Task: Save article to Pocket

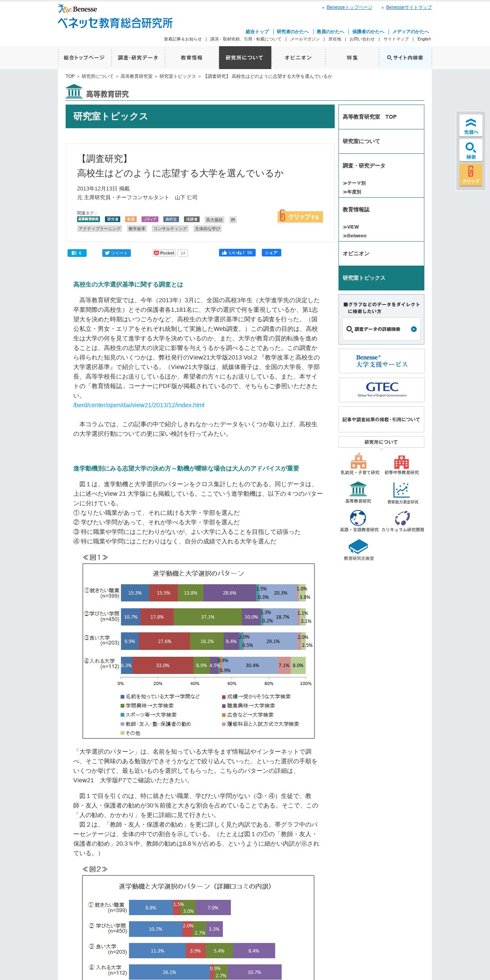Action: coord(164,253)
